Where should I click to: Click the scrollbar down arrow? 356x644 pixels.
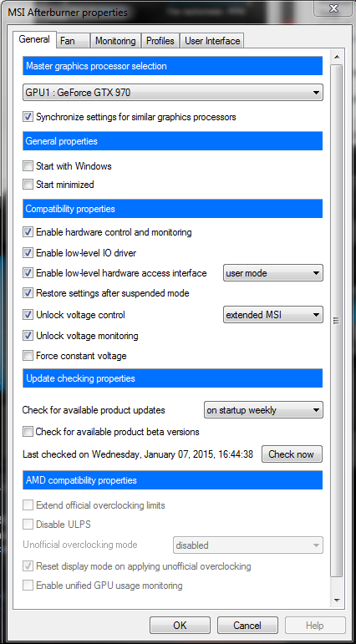(337, 600)
